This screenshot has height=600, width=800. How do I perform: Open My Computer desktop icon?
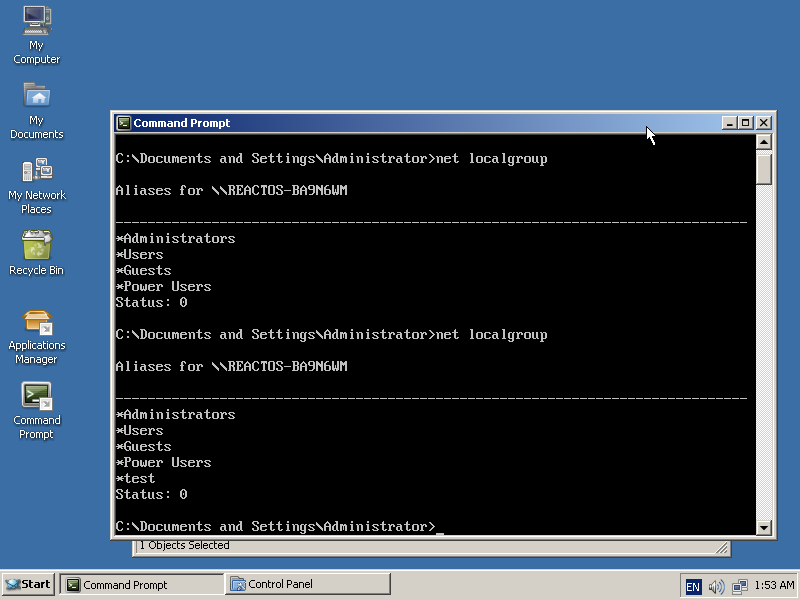pos(37,20)
